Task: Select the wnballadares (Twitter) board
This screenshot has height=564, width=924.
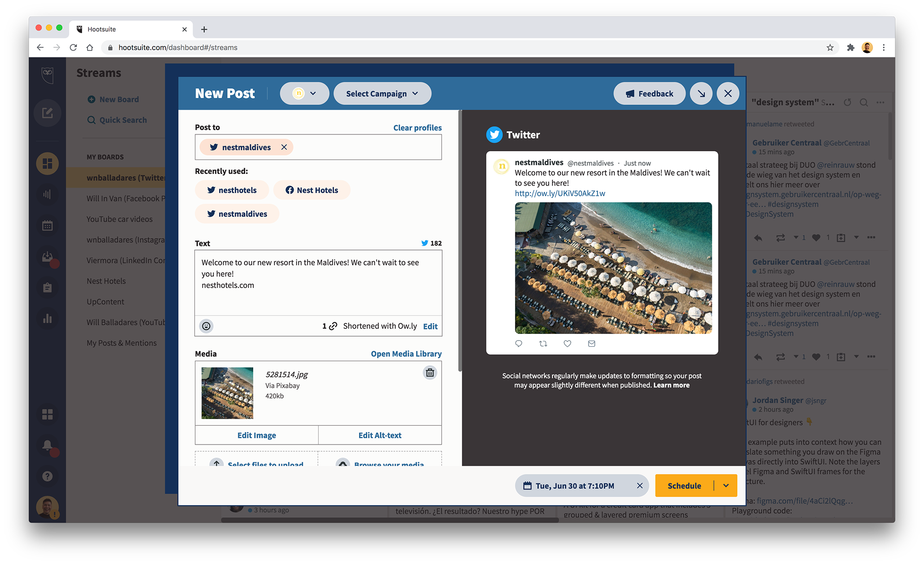Action: point(116,178)
